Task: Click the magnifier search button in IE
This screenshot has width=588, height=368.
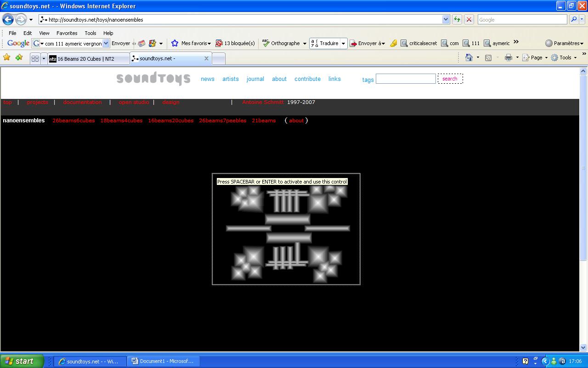Action: point(573,19)
